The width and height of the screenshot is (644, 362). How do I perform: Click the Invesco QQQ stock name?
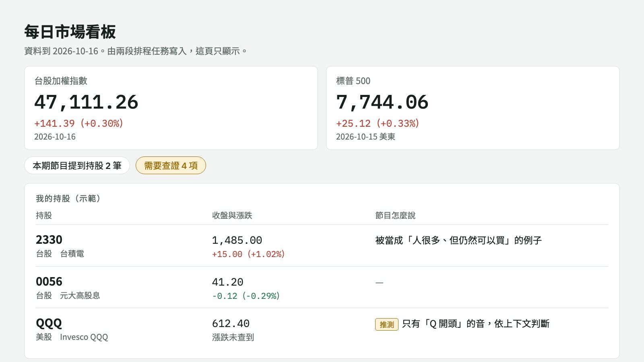pos(84,337)
